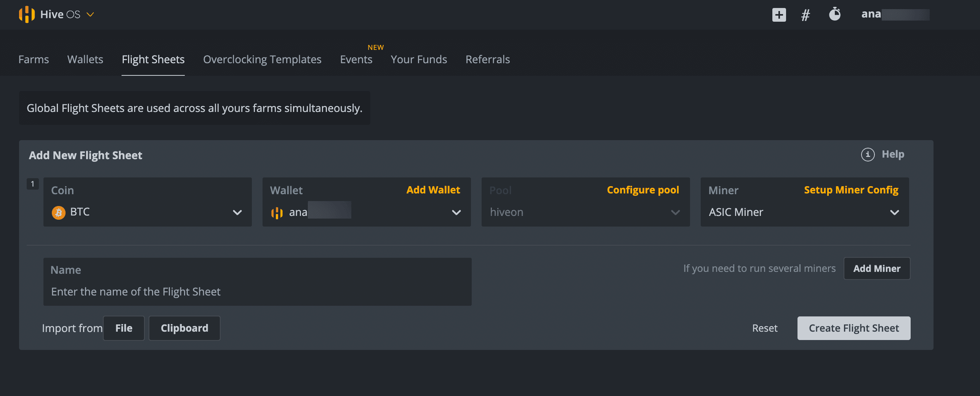Screen dimensions: 980x396
Task: Click the 'If you need to run several miners' text
Action: point(759,268)
